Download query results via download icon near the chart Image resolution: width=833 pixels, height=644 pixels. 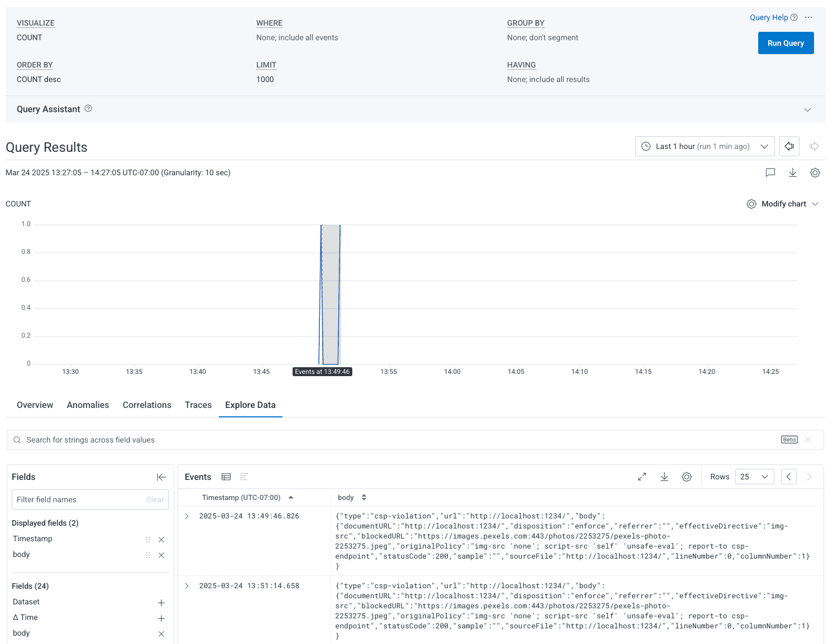[x=792, y=172]
